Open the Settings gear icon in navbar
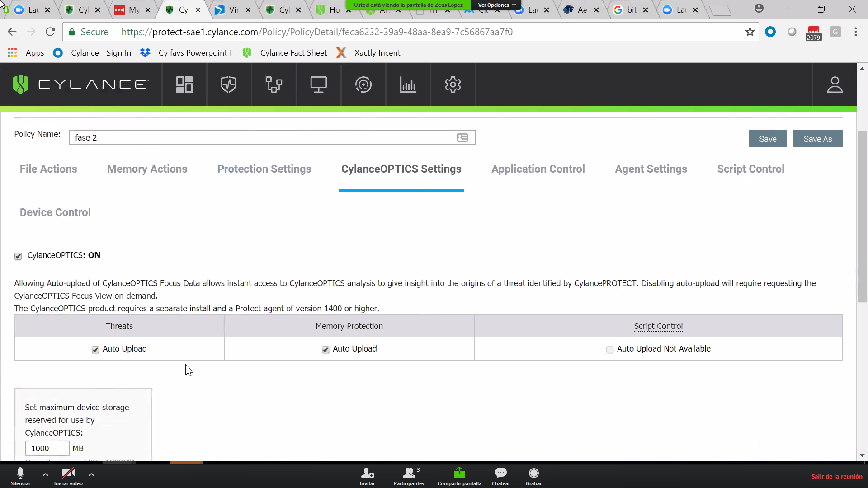Viewport: 868px width, 488px height. point(453,84)
